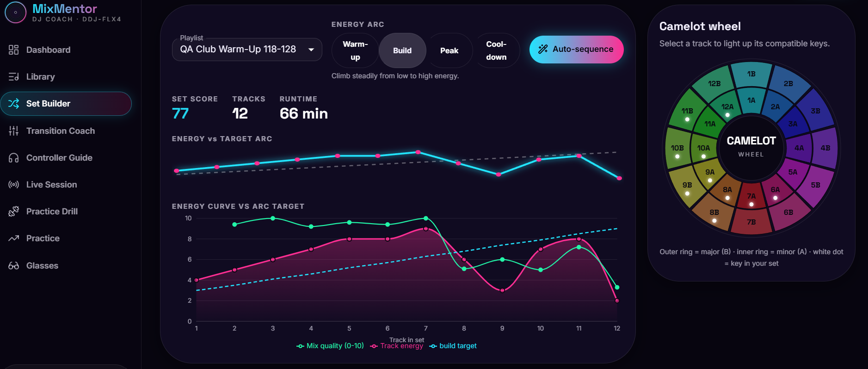Click the Library list icon
The width and height of the screenshot is (868, 369).
click(x=13, y=77)
